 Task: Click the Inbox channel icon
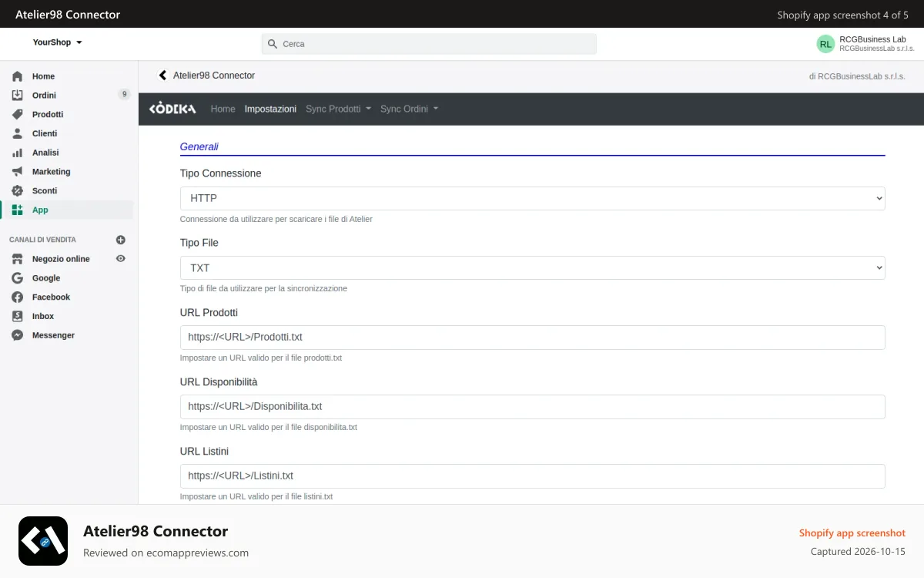point(17,316)
